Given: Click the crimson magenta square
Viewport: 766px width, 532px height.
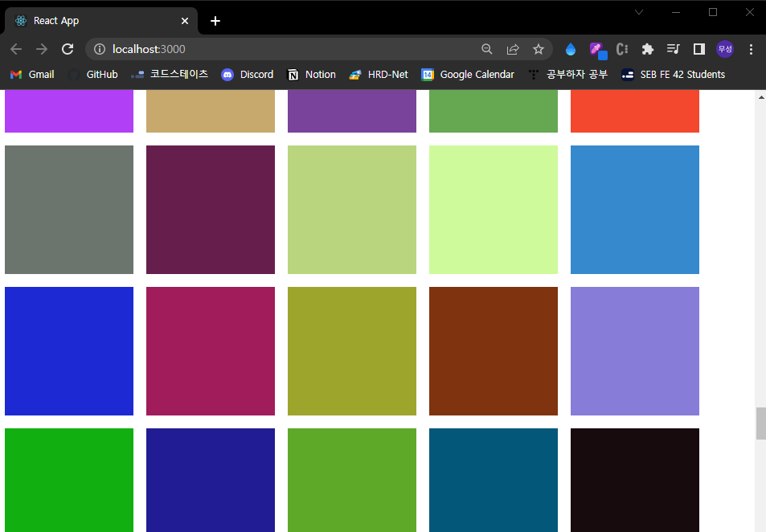Looking at the screenshot, I should 211,351.
